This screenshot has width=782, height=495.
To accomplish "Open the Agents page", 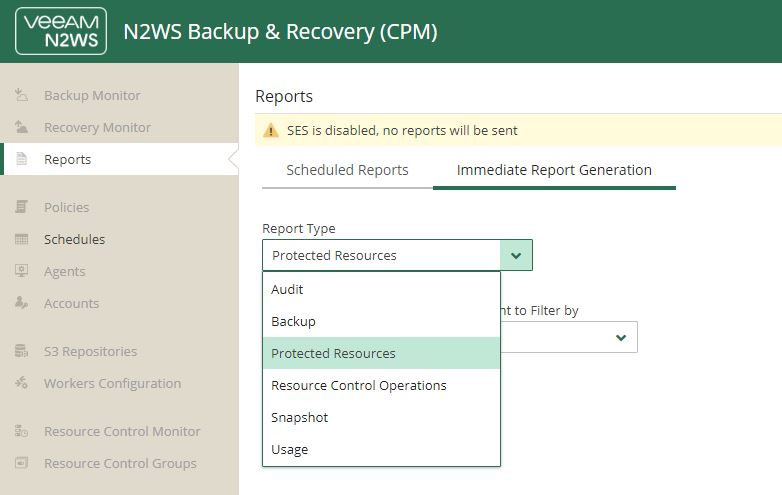I will coord(64,272).
